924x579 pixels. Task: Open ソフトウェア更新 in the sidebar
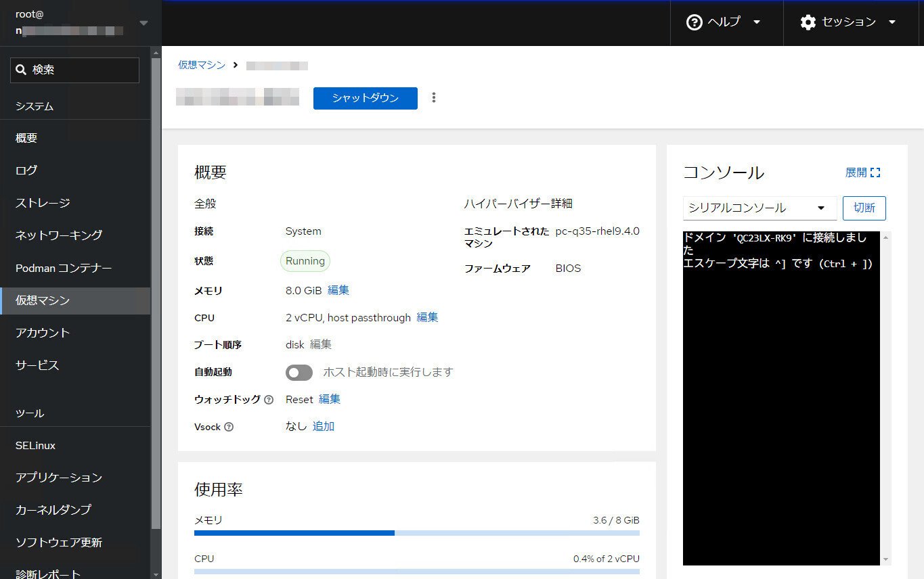pyautogui.click(x=75, y=542)
